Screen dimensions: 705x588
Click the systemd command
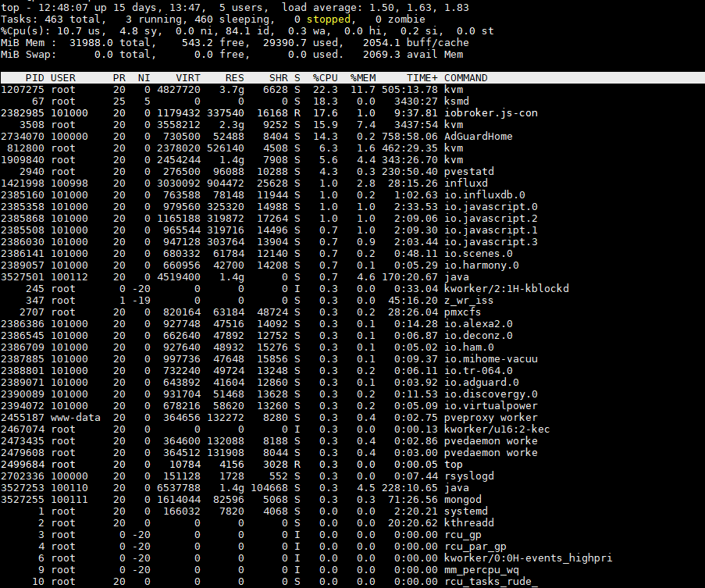[466, 510]
